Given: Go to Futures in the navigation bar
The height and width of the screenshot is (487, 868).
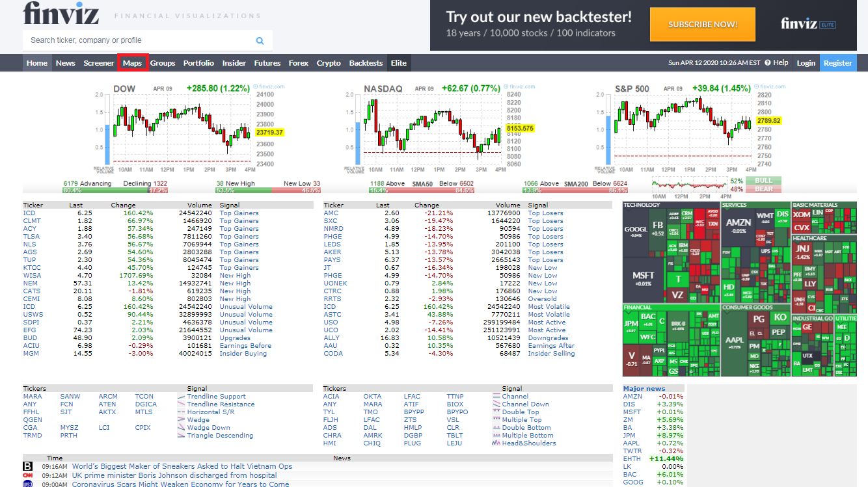Looking at the screenshot, I should coord(267,63).
